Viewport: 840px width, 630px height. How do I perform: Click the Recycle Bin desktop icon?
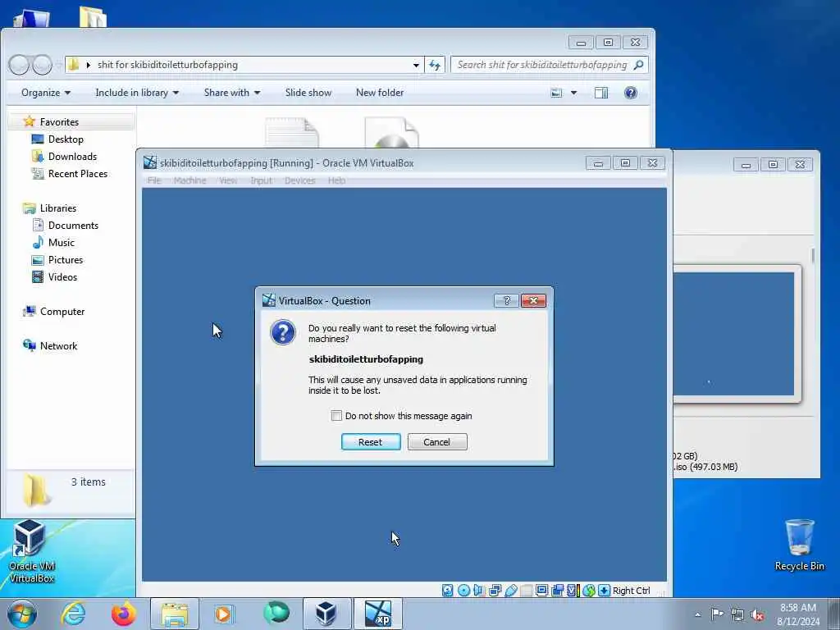pyautogui.click(x=799, y=546)
